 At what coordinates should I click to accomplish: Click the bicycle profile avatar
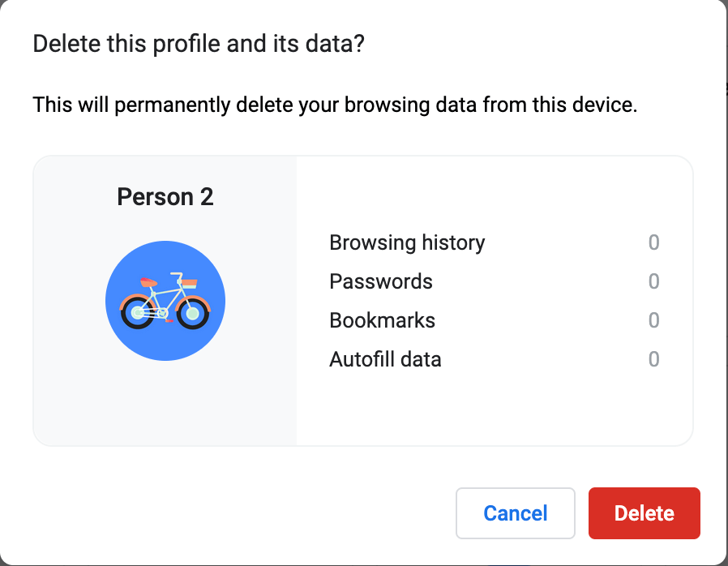pyautogui.click(x=165, y=301)
